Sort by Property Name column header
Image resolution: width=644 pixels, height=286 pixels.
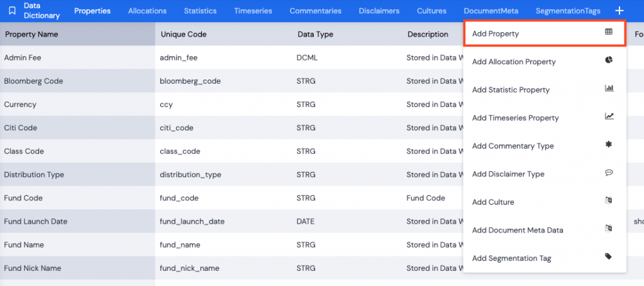coord(31,34)
